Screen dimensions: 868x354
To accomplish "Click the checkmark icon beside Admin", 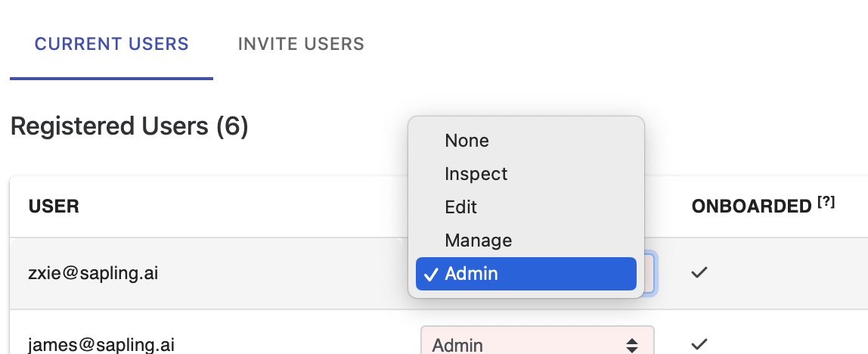I will click(431, 274).
